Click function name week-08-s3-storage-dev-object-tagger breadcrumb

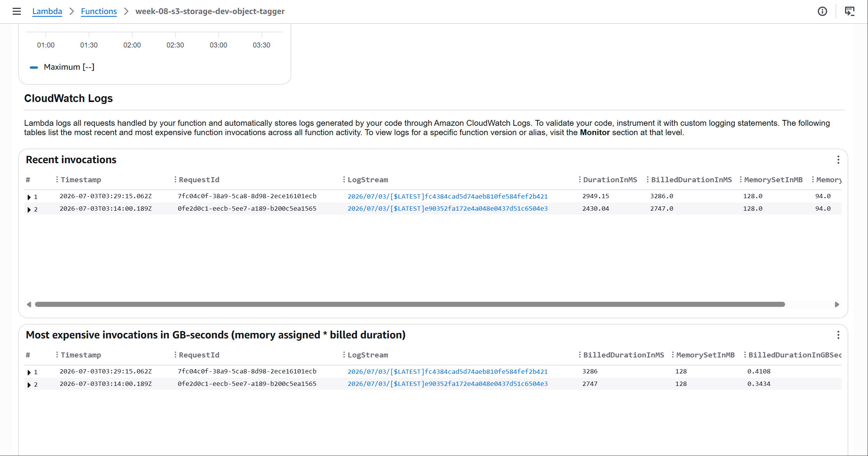(210, 11)
